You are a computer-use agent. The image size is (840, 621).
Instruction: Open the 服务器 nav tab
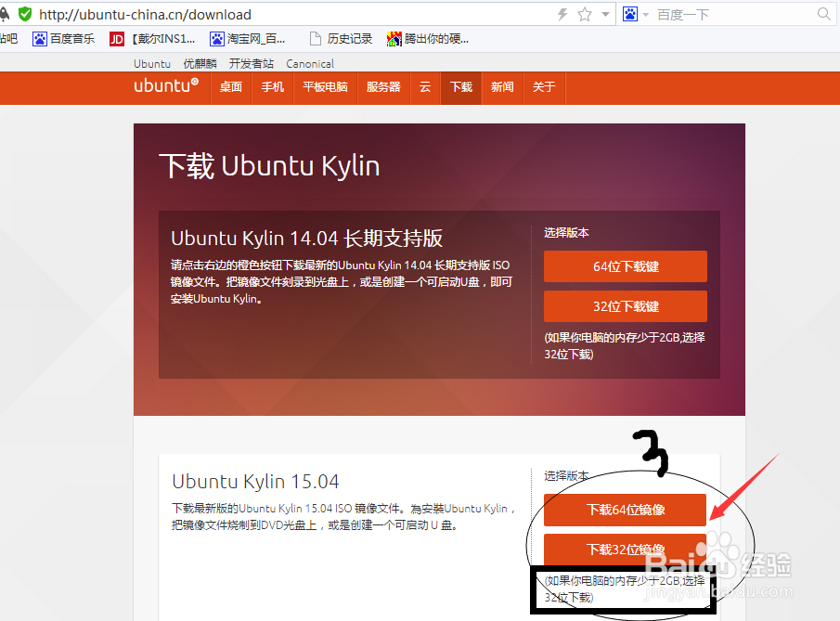coord(383,87)
